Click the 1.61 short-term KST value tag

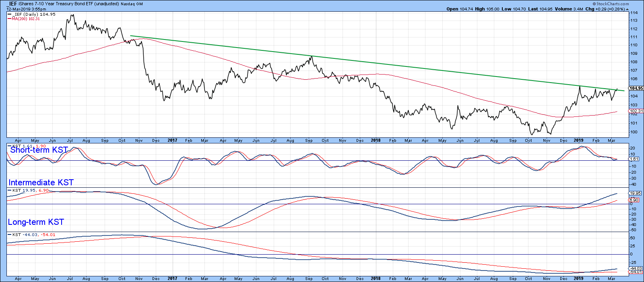[x=634, y=159]
